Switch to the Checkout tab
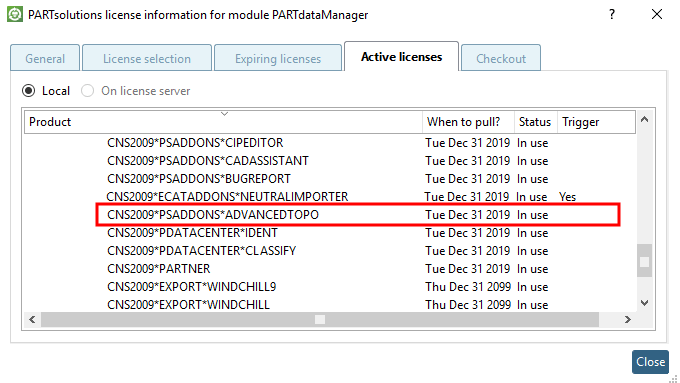This screenshot has width=680, height=383. [x=501, y=58]
